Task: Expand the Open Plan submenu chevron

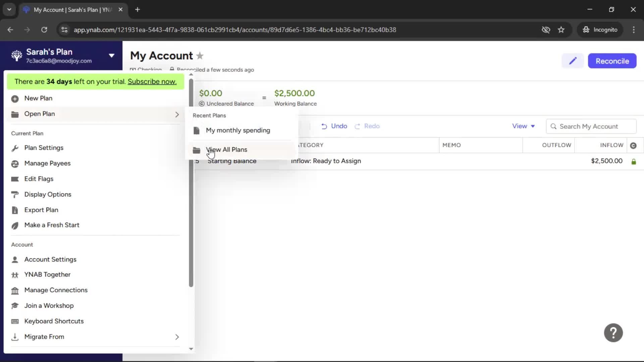Action: 177,115
